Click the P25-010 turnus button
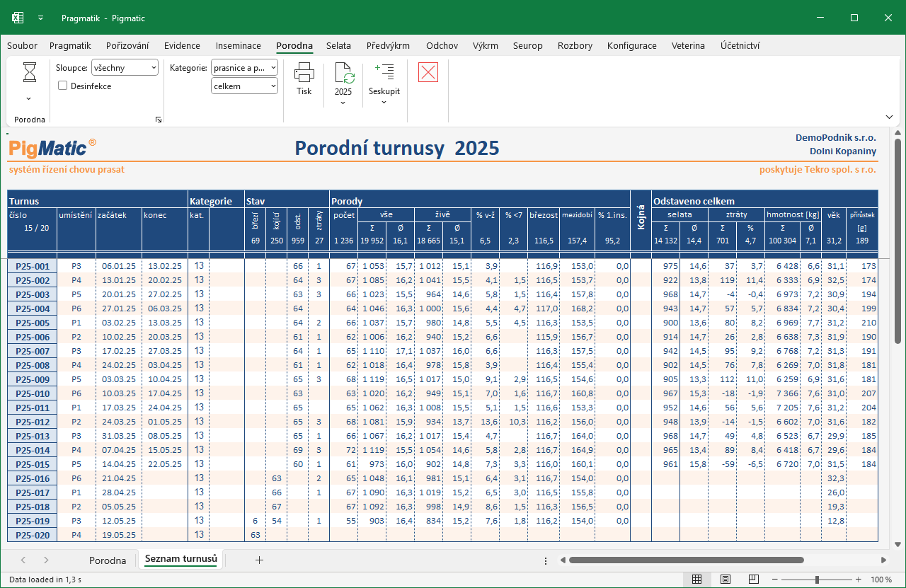906x588 pixels. pyautogui.click(x=33, y=393)
